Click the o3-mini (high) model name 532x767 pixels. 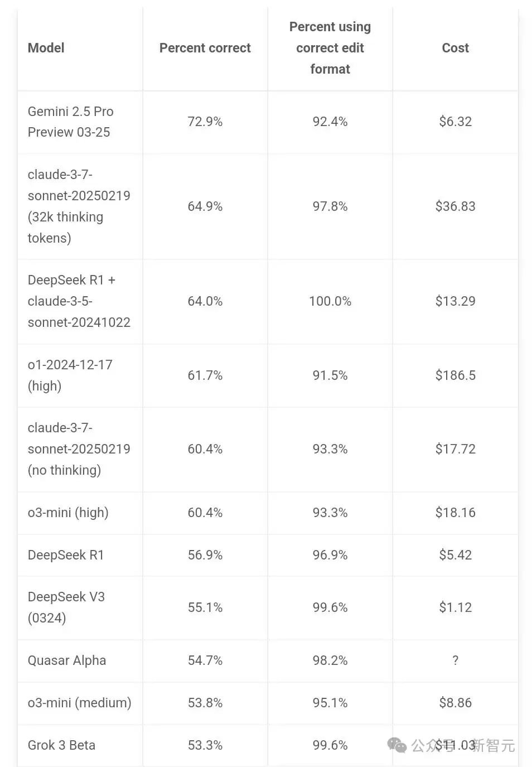click(68, 513)
